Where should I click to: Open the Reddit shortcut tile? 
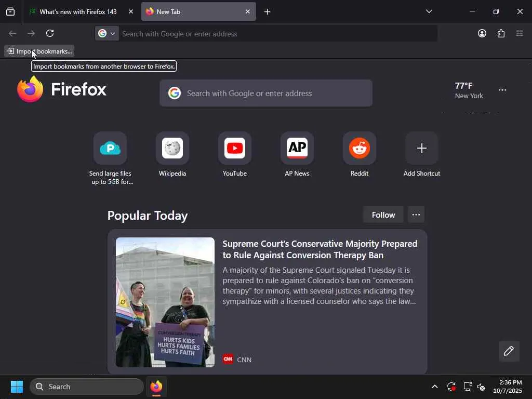tap(360, 154)
